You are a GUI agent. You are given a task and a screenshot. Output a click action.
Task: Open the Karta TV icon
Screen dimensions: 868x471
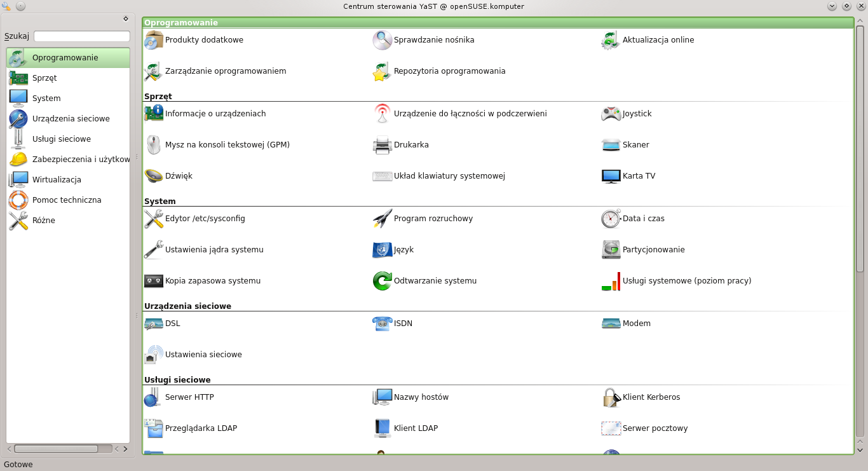click(611, 176)
